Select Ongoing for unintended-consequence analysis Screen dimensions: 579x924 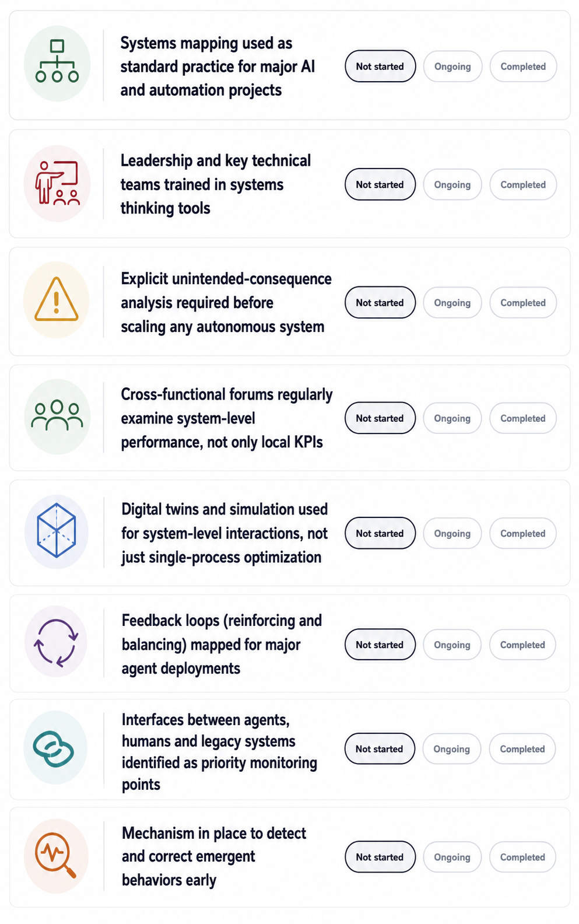point(452,303)
